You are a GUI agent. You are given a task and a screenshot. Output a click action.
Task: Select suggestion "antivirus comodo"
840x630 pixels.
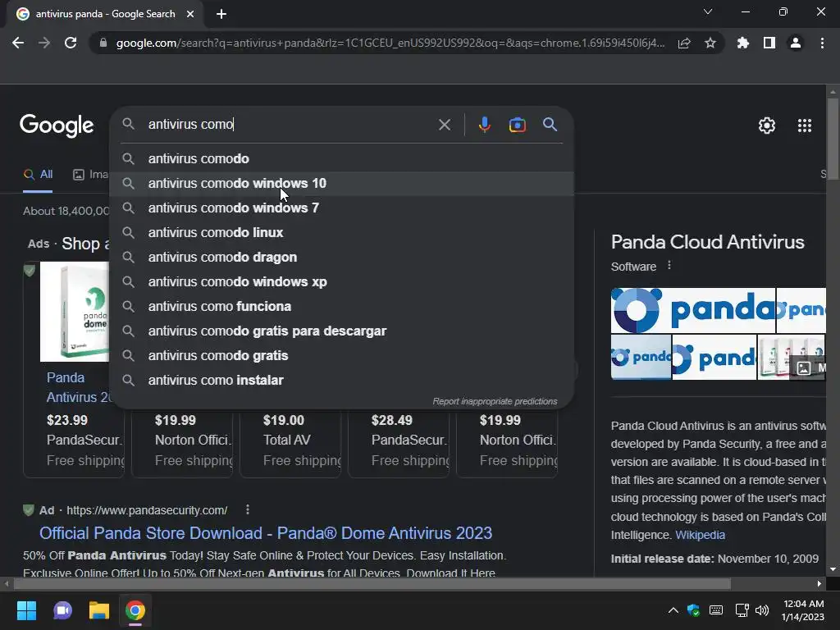click(342, 158)
